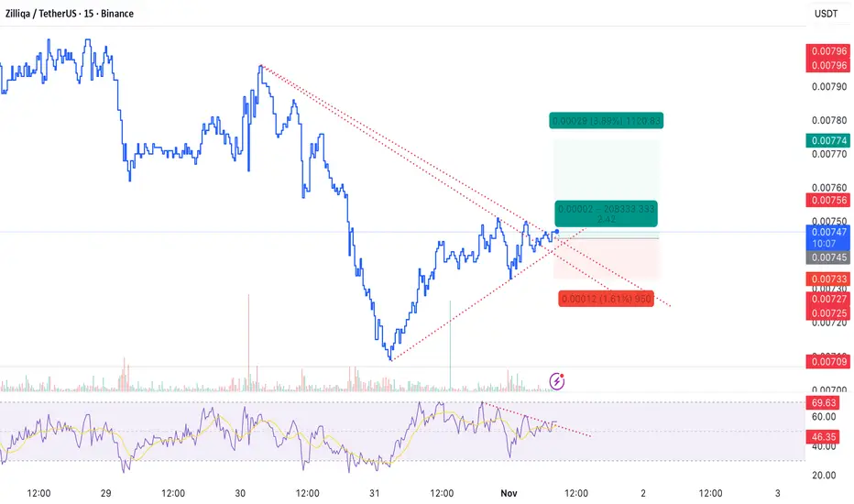Click the Nov label on time axis
This screenshot has width=854, height=504.
tap(509, 493)
